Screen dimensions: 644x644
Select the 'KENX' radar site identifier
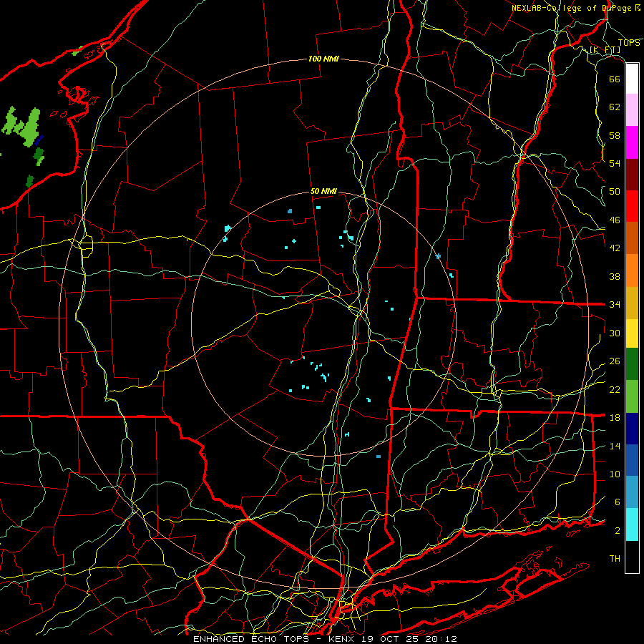pyautogui.click(x=343, y=639)
